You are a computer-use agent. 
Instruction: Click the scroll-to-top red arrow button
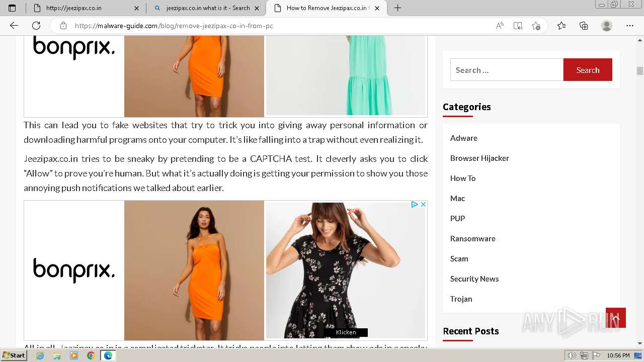[x=616, y=318]
